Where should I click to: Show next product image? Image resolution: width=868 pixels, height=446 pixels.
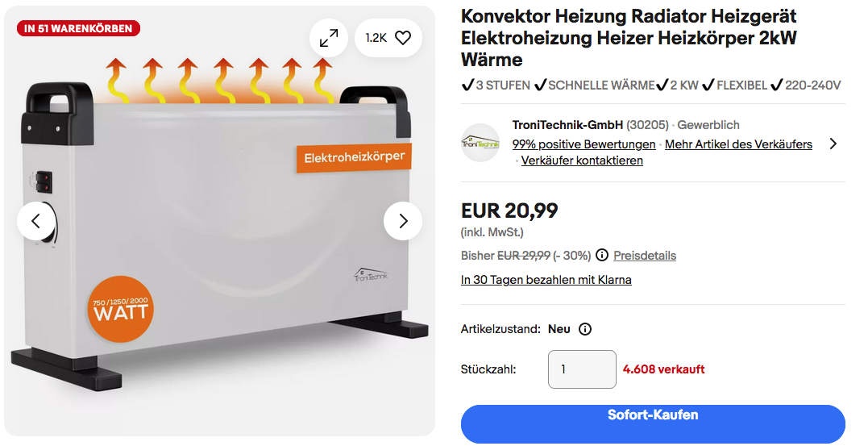coord(403,221)
